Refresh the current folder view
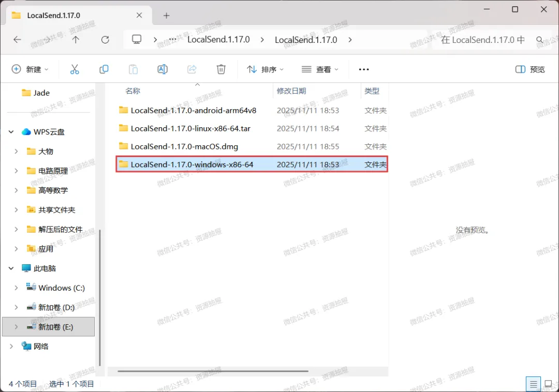The image size is (559, 392). pos(105,39)
